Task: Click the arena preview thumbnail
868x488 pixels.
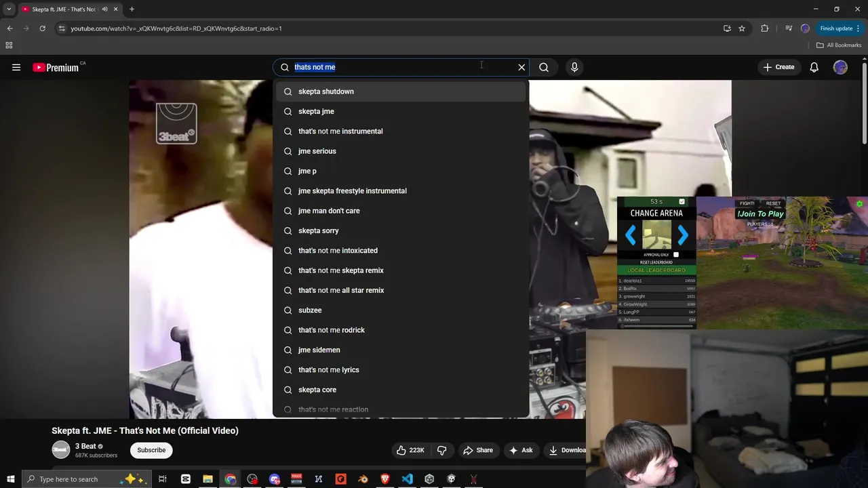Action: coord(656,235)
